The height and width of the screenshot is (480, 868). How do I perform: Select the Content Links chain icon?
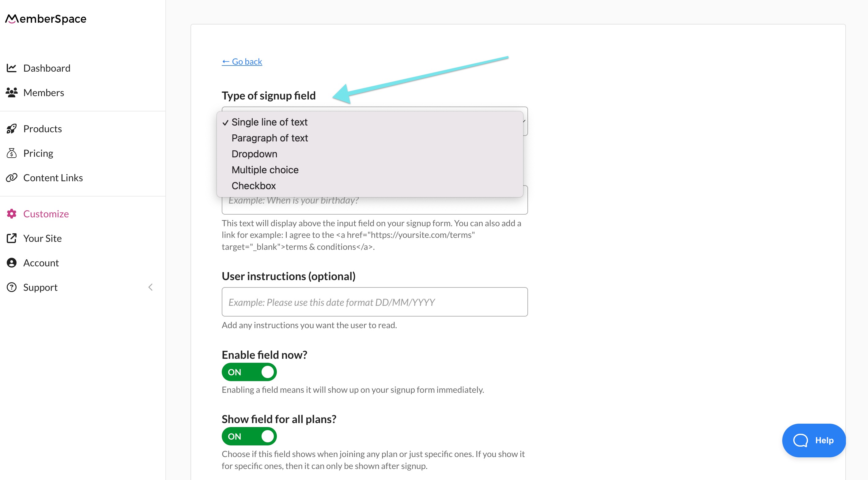(x=11, y=178)
